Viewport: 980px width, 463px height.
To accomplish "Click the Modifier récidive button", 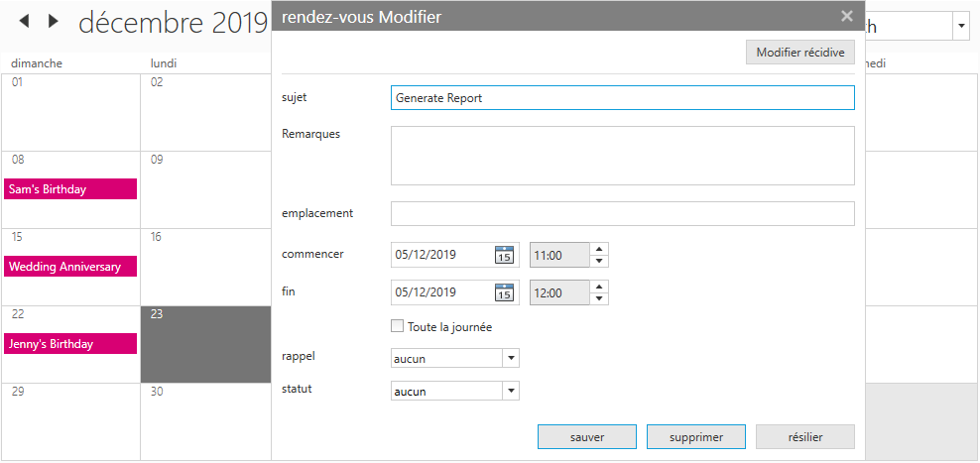I will coord(799,53).
